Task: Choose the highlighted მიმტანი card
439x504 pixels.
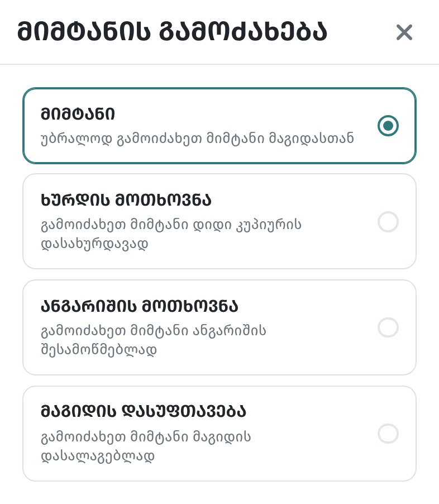Action: tap(219, 126)
